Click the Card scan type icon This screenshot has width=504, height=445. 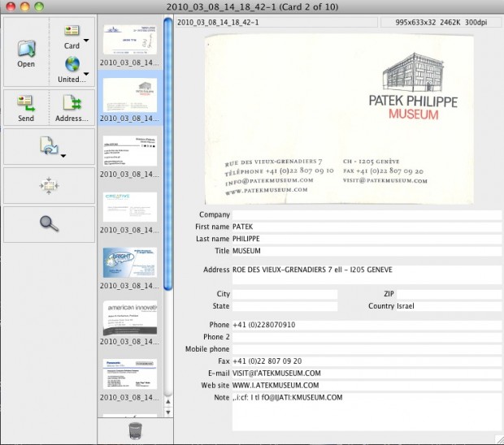(x=72, y=31)
